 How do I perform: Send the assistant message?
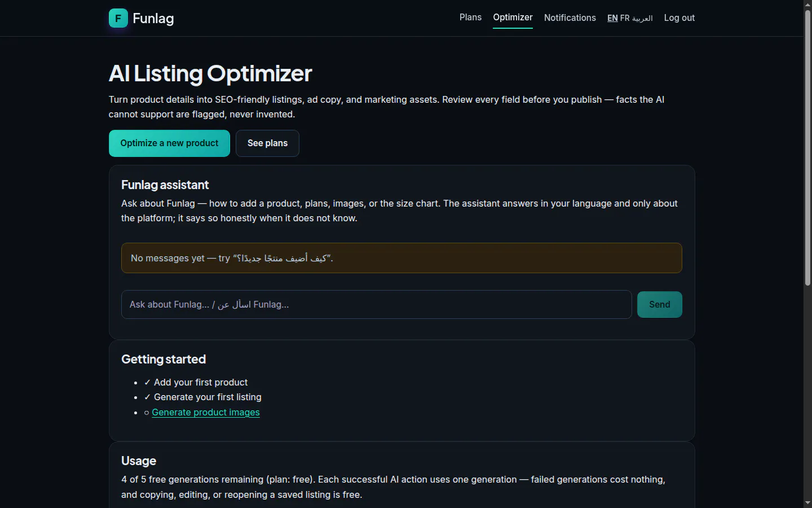tap(659, 305)
